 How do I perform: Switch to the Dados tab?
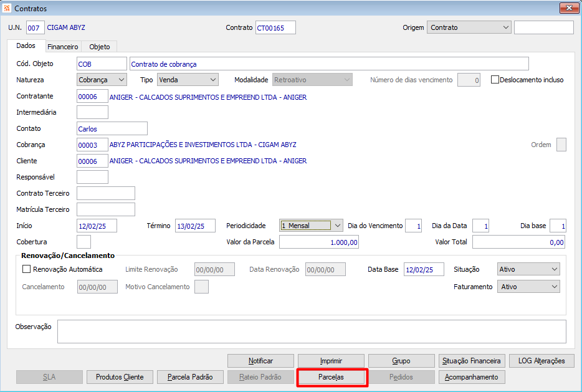coord(26,45)
